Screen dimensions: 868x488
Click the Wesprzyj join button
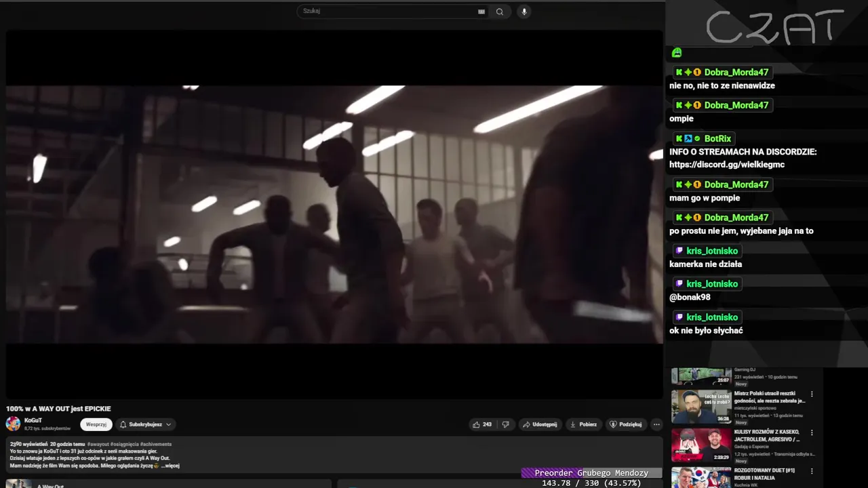pos(96,424)
